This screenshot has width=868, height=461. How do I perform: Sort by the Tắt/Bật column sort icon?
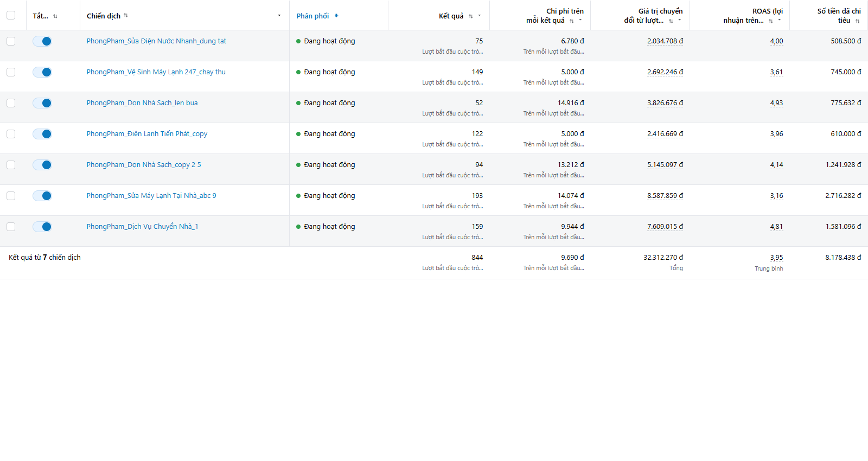coord(55,16)
